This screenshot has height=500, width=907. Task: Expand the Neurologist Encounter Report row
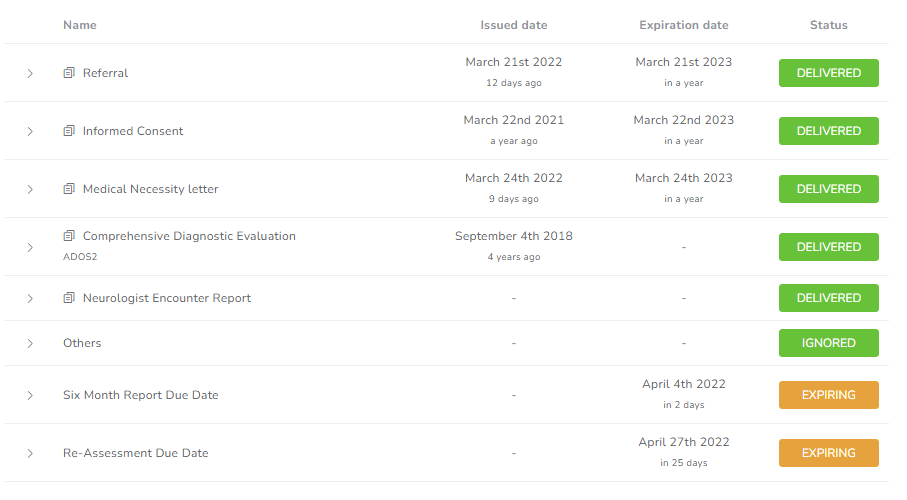tap(30, 299)
